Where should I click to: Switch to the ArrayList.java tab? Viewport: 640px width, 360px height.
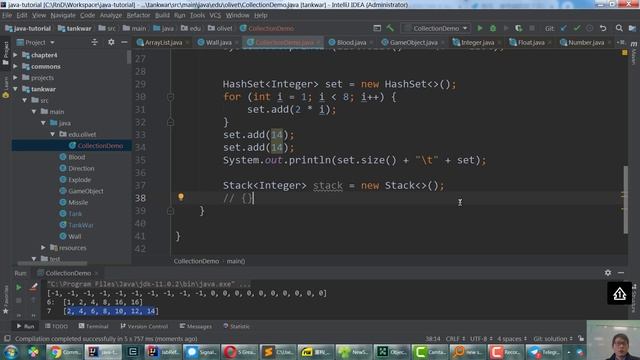point(164,42)
